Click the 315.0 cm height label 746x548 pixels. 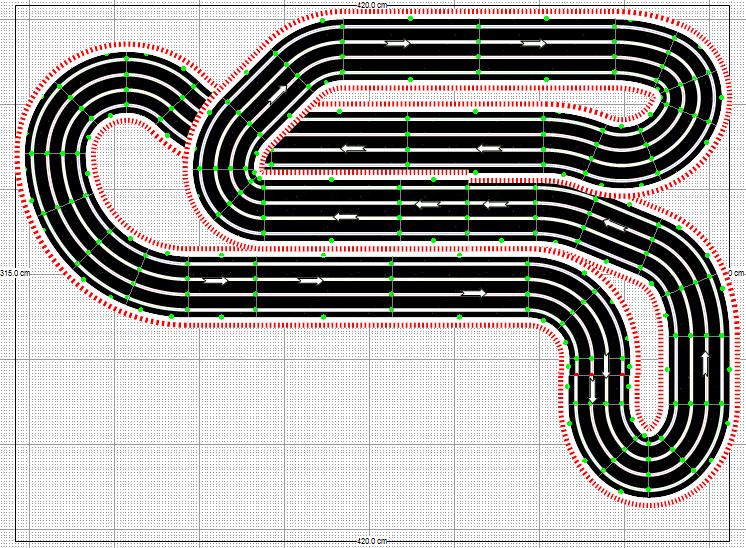point(14,272)
